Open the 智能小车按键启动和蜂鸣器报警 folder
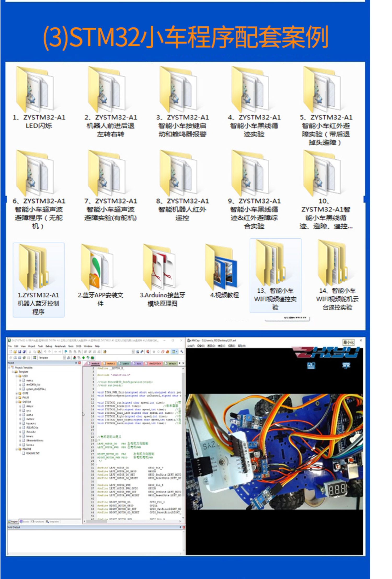The width and height of the screenshot is (392, 579). (182, 102)
